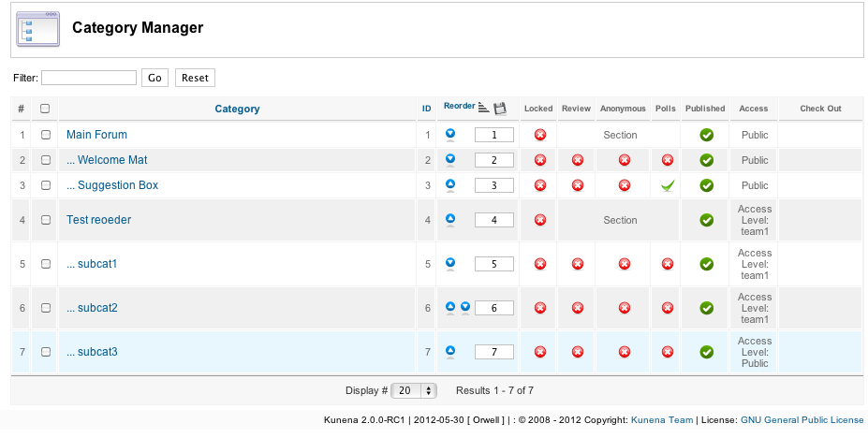Check the select-all checkbox in header
Viewport: 868px width, 438px height.
(45, 109)
